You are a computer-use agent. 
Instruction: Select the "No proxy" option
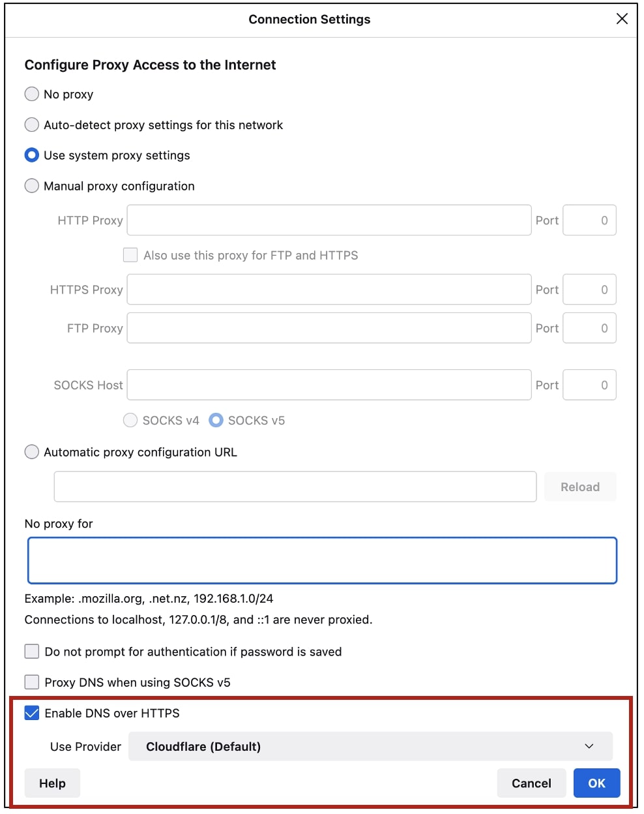[31, 94]
